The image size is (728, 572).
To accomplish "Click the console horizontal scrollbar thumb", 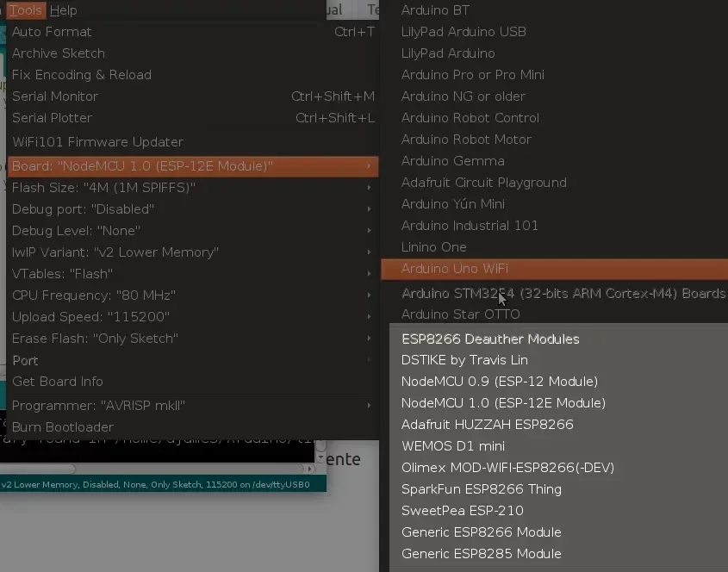I will [37, 469].
